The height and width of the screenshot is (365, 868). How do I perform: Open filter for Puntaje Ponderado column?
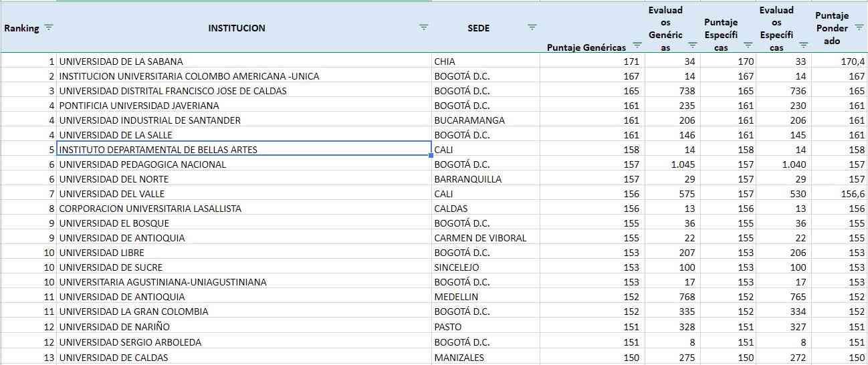tap(859, 27)
